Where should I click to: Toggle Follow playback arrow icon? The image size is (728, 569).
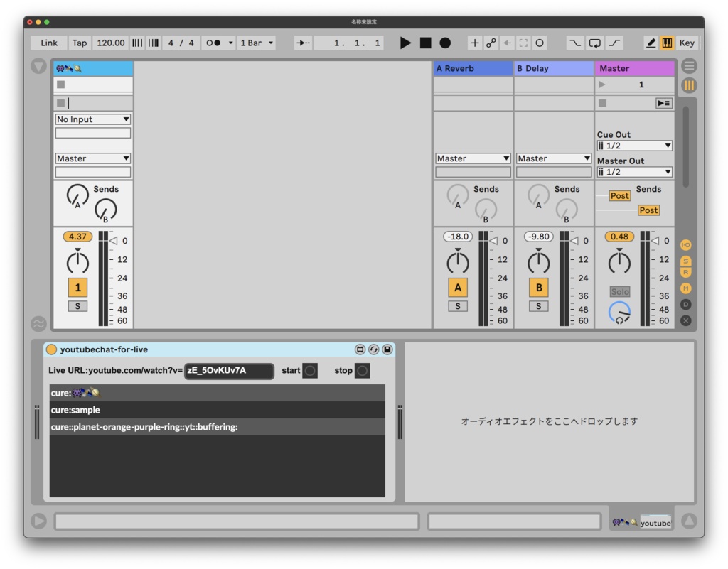pyautogui.click(x=303, y=43)
